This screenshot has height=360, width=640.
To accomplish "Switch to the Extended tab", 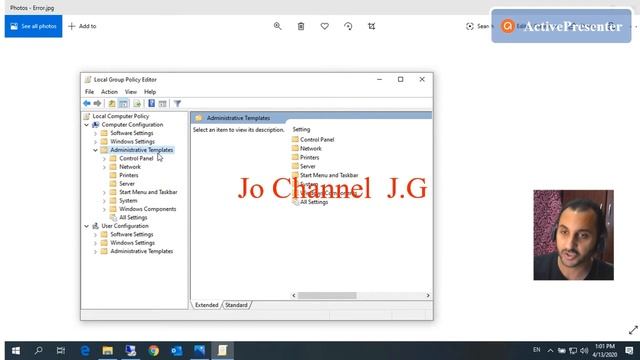I will (207, 305).
